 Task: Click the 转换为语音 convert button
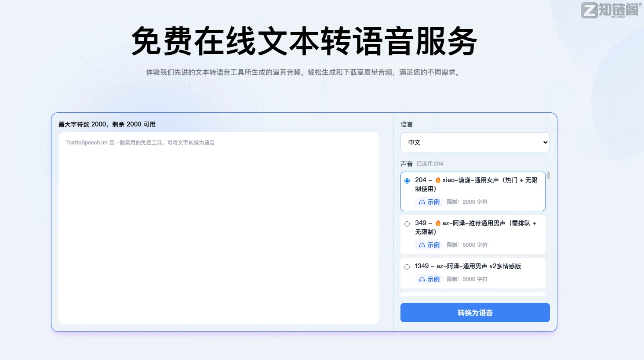[x=475, y=313]
